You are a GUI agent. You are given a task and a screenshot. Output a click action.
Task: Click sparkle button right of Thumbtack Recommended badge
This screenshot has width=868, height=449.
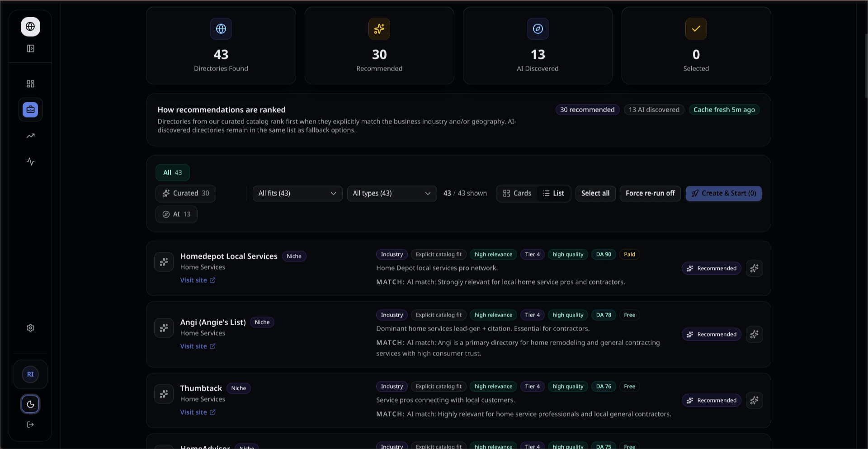[x=755, y=400]
